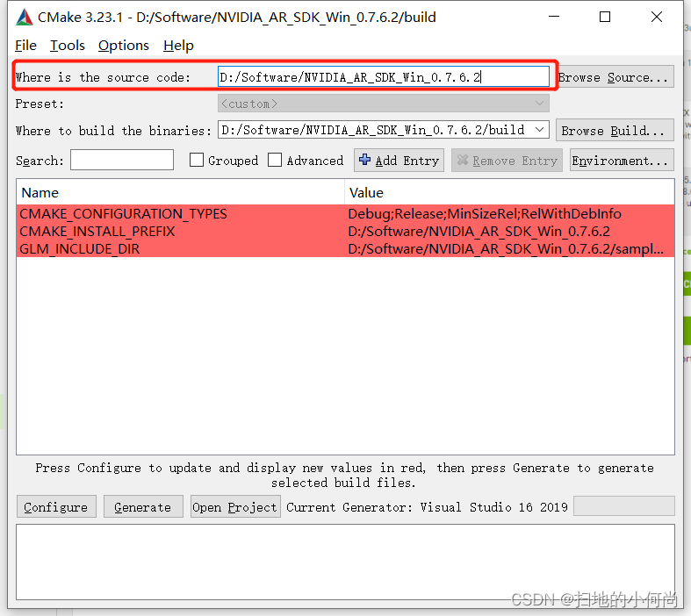Screen dimensions: 691x616
Task: Close the CMake window
Action: [657, 17]
